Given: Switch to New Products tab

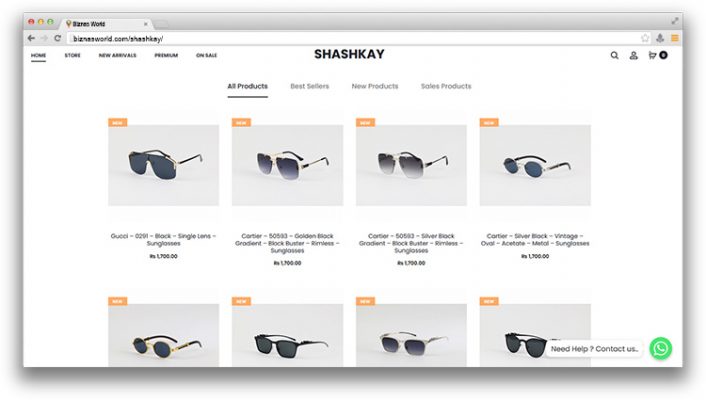Looking at the screenshot, I should coord(375,86).
